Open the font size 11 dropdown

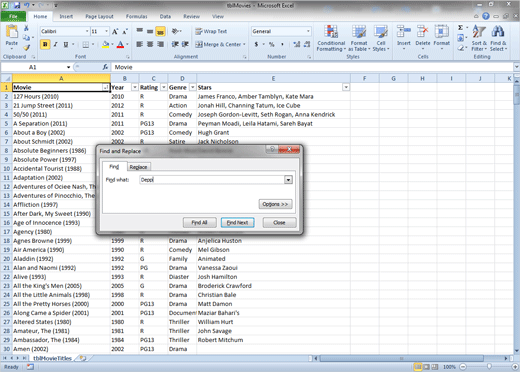106,31
